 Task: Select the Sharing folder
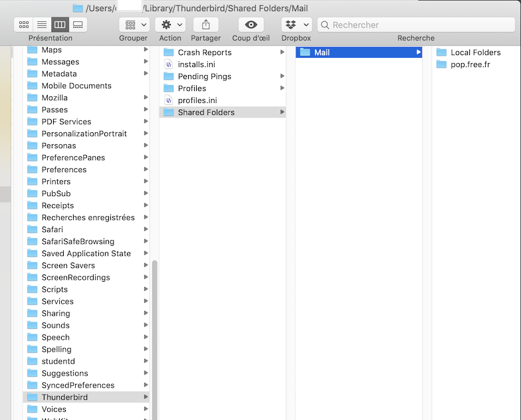86,313
